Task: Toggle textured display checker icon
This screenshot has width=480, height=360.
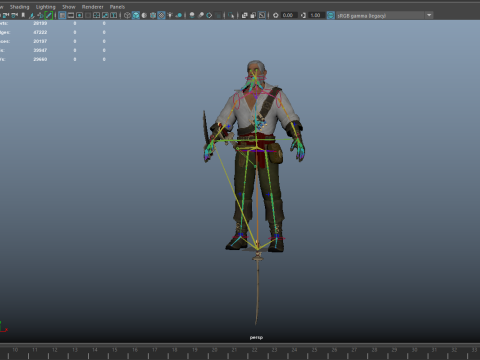Action: pos(161,15)
